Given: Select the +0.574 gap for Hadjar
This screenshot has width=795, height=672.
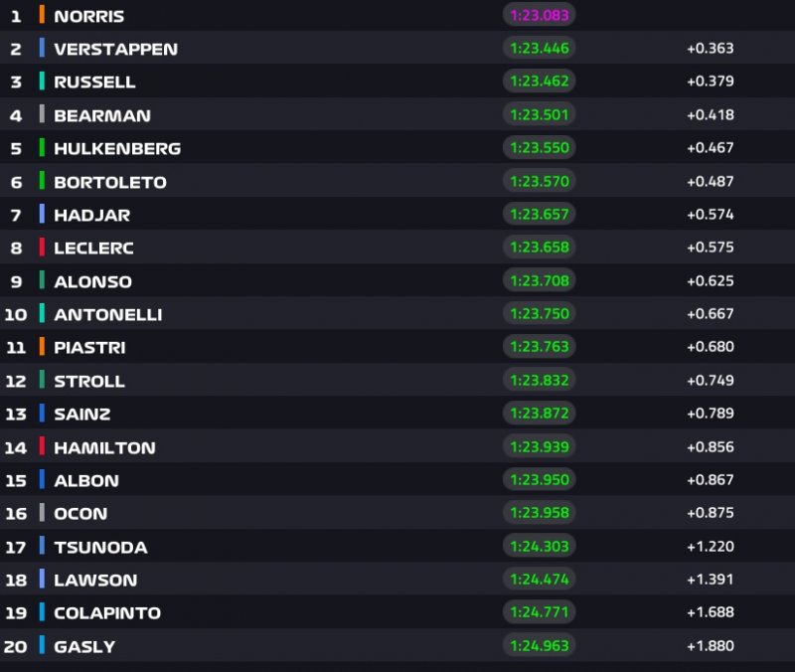Looking at the screenshot, I should [710, 215].
